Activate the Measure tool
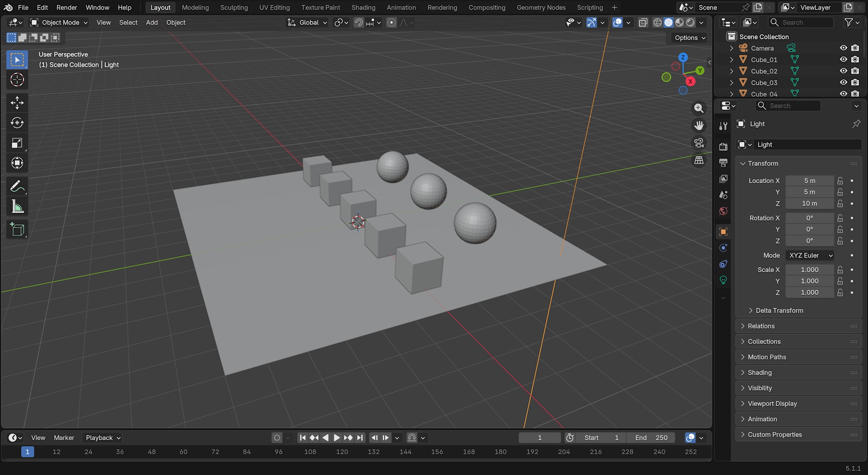The height and width of the screenshot is (475, 868). [17, 207]
